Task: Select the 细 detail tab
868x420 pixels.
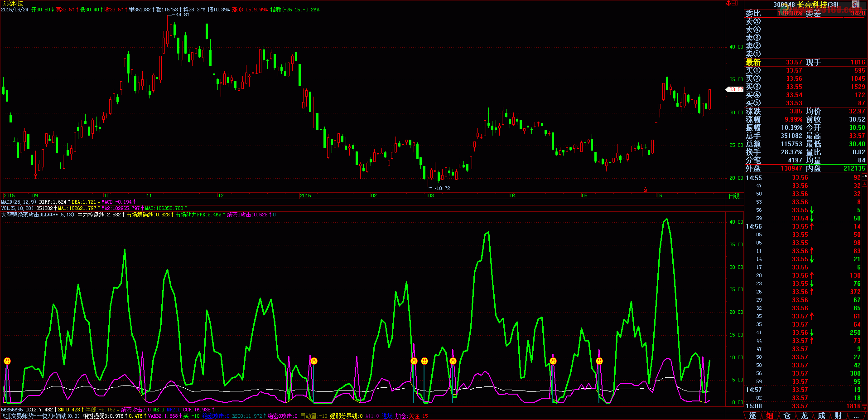Action: pos(770,415)
